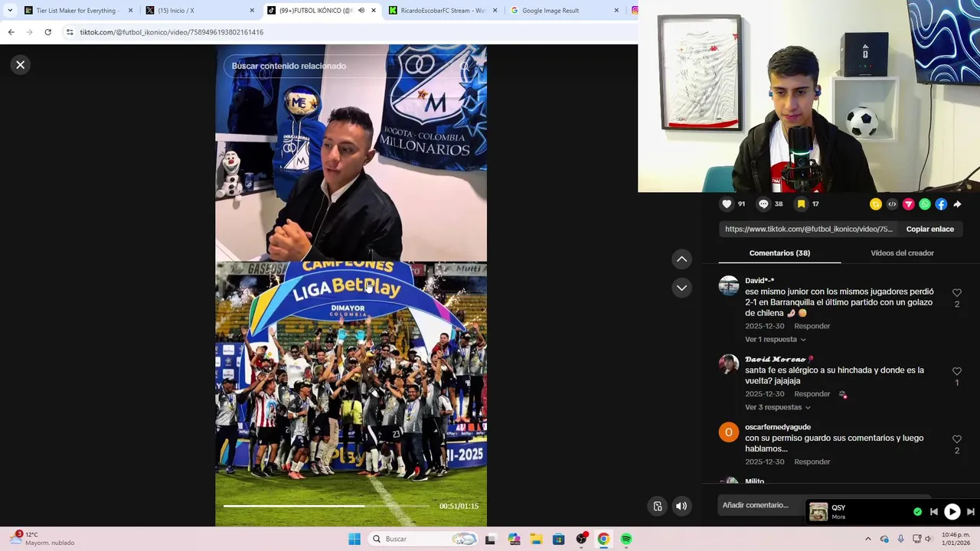Switch to Videos del creador tab
Viewport: 980px width, 551px height.
(x=902, y=253)
